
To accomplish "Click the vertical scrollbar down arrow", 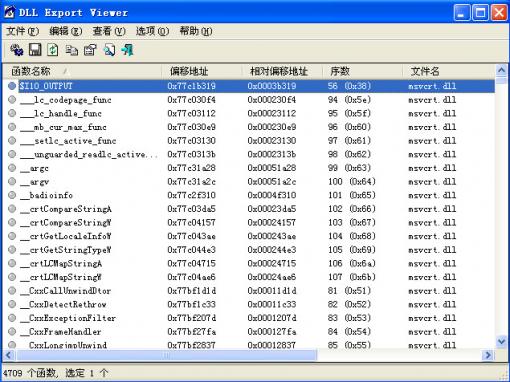I will coord(501,342).
